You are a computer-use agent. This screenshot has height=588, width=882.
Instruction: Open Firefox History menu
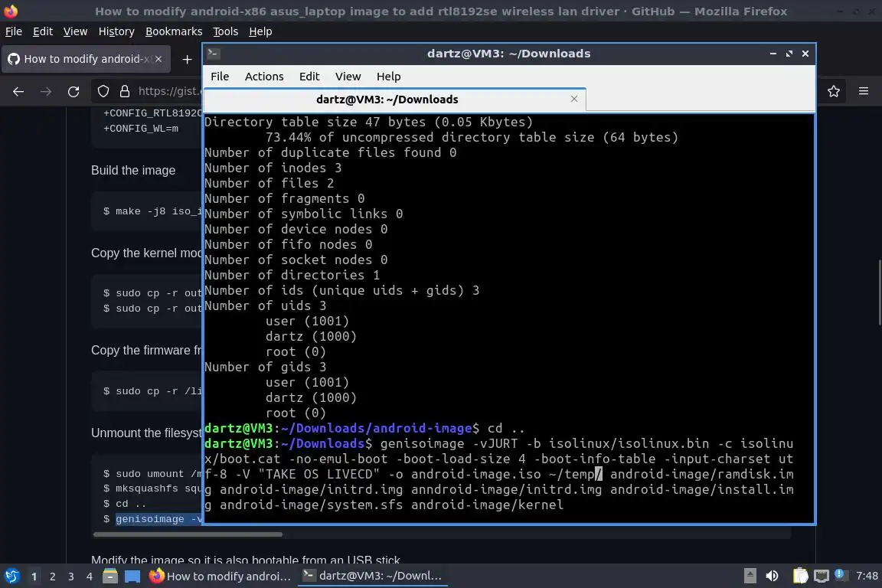(x=116, y=31)
